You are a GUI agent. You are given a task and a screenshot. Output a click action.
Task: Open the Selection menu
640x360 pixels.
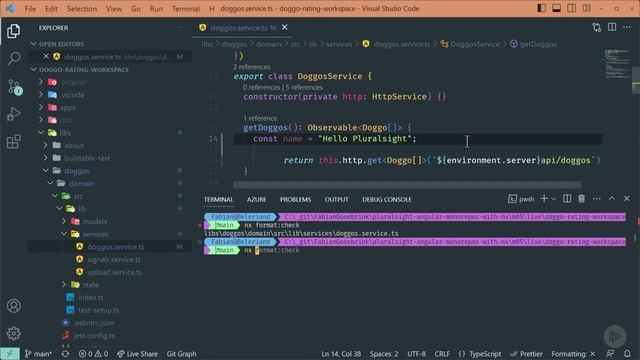[82, 9]
